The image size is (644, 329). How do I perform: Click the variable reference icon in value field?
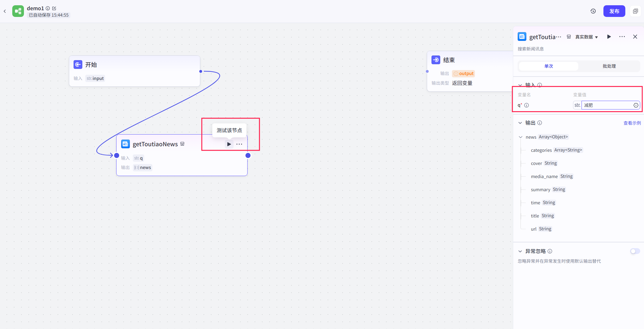pos(636,105)
